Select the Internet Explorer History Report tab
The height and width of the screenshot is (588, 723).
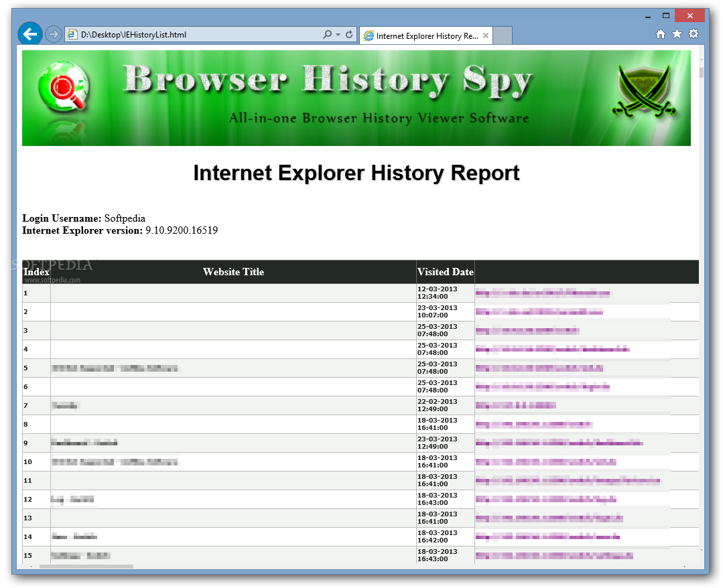[x=426, y=35]
